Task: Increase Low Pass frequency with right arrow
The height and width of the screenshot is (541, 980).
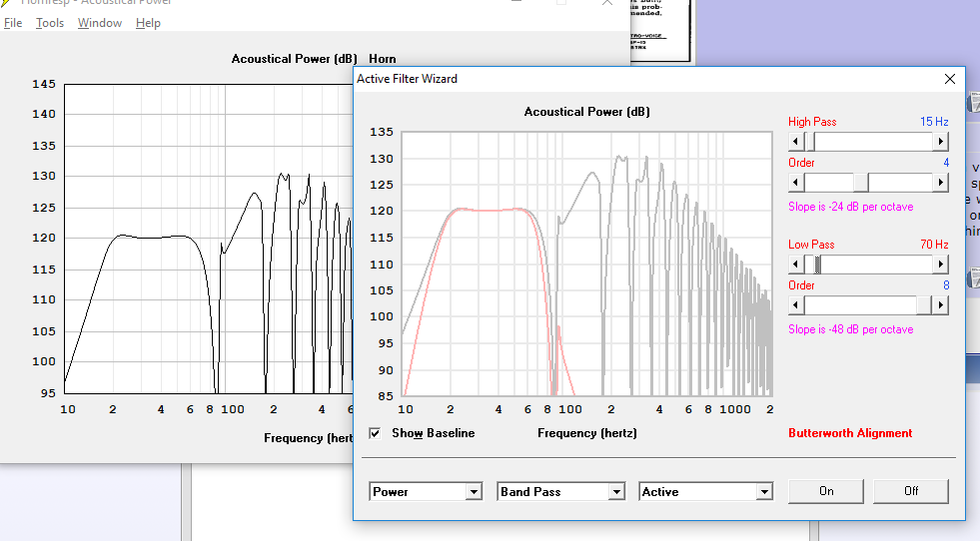Action: (x=941, y=265)
